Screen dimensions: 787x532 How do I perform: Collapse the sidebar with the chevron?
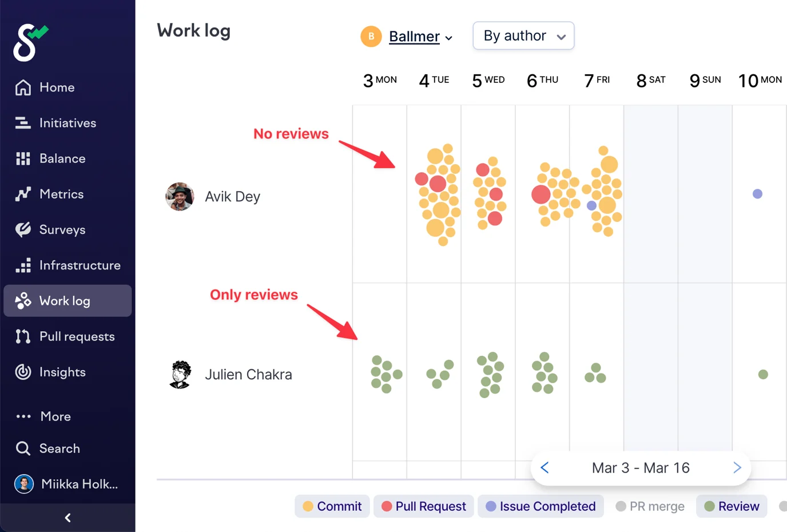[67, 518]
